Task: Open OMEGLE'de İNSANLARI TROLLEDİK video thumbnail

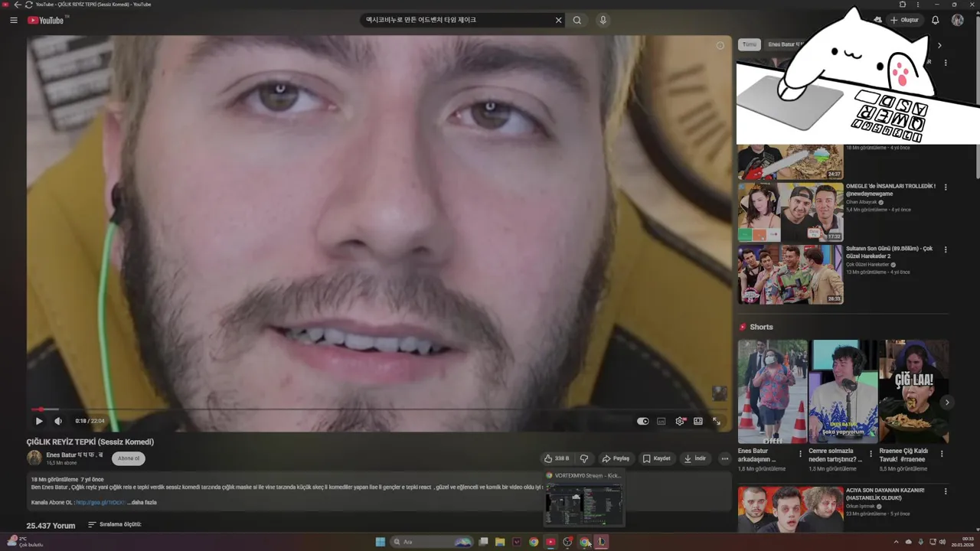Action: 790,212
